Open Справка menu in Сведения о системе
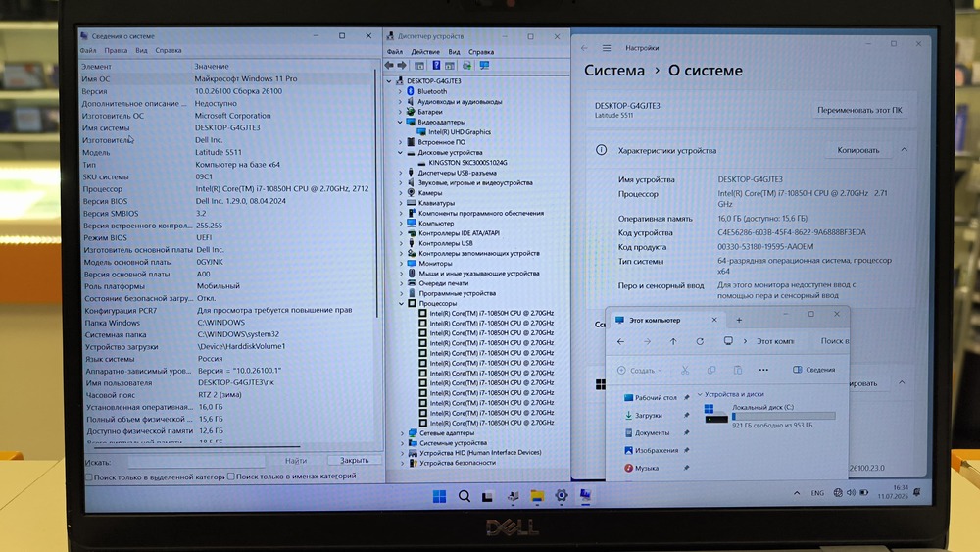 [x=169, y=50]
